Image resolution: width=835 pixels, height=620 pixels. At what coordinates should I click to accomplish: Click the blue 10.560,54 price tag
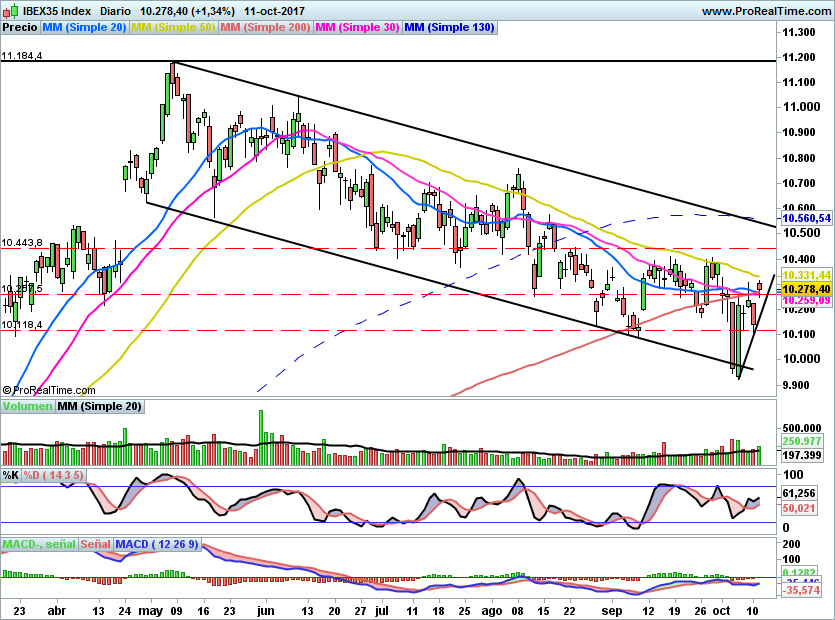pyautogui.click(x=806, y=218)
